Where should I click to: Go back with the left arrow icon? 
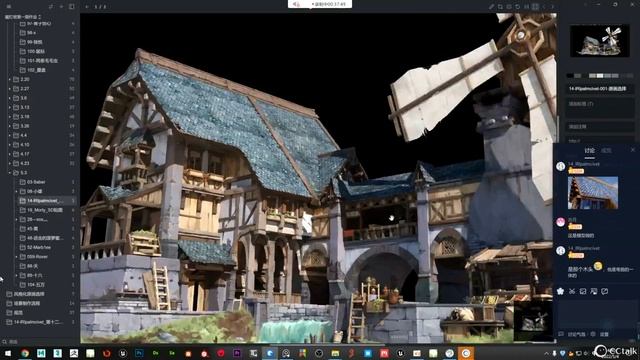pyautogui.click(x=87, y=7)
